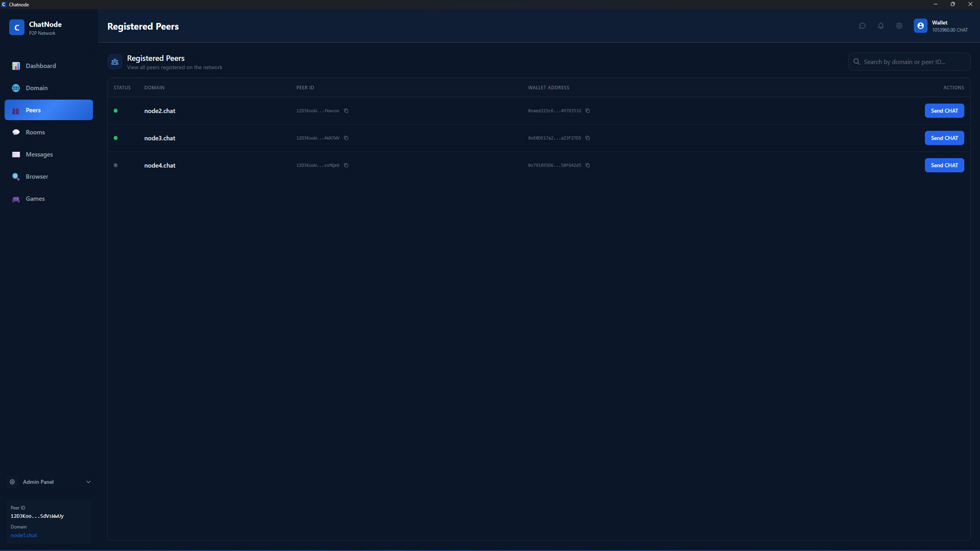Screen dimensions: 980x551
Task: Click the search magnifier icon
Action: (856, 61)
